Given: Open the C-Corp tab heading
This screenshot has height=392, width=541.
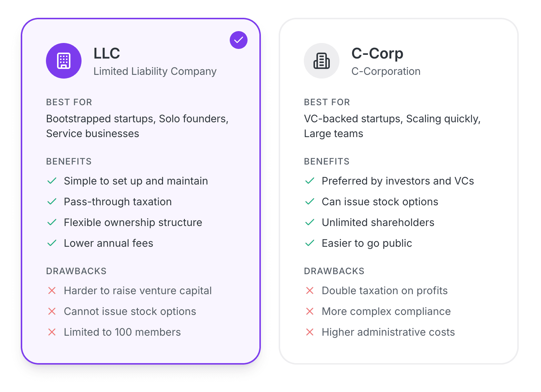Looking at the screenshot, I should 377,53.
